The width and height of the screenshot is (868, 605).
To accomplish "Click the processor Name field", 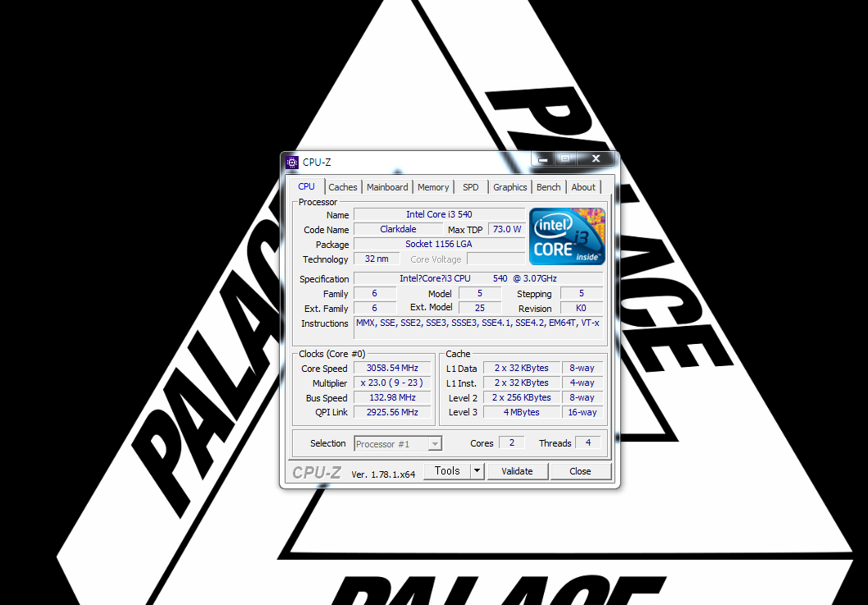I will [x=439, y=215].
